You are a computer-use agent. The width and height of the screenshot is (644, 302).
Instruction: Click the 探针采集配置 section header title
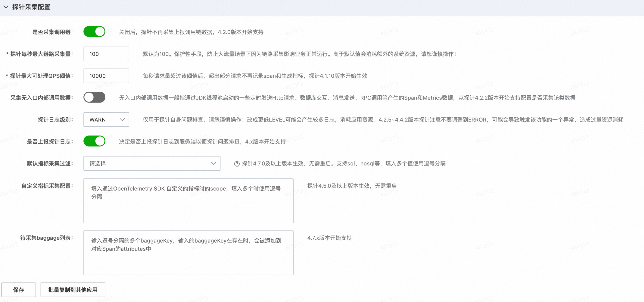click(31, 7)
